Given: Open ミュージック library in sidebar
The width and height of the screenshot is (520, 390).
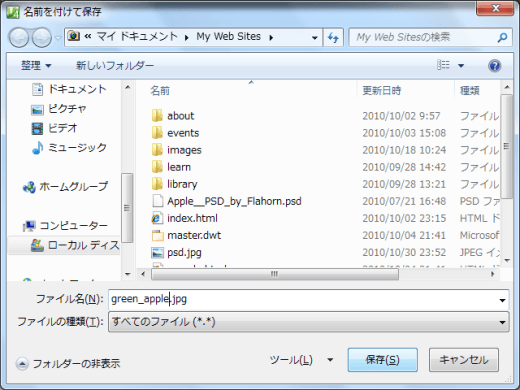Looking at the screenshot, I should 69,147.
